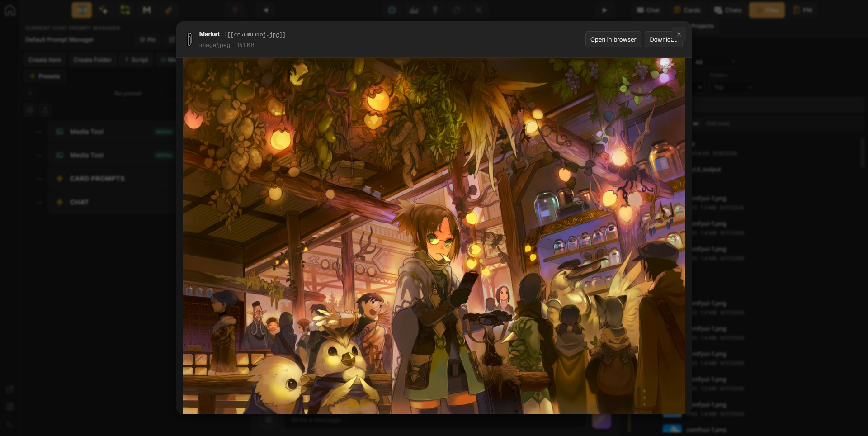Click the purple send button
This screenshot has width=868, height=436.
(602, 421)
